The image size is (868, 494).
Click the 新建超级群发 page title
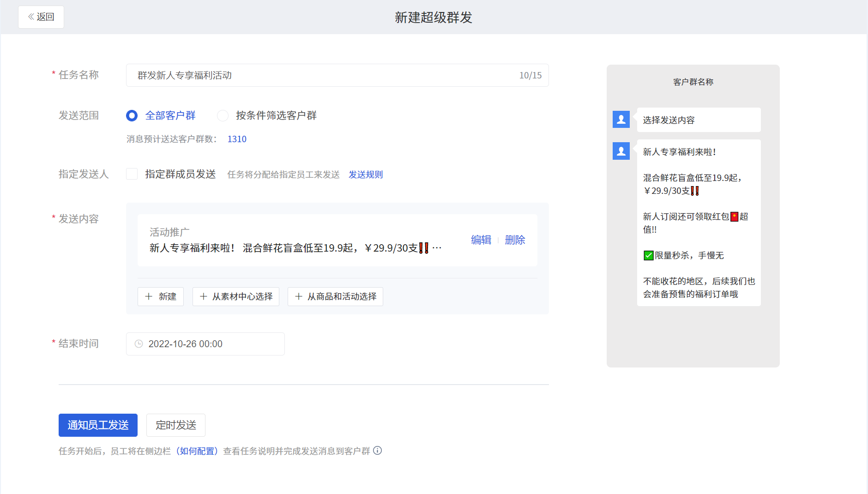(434, 18)
